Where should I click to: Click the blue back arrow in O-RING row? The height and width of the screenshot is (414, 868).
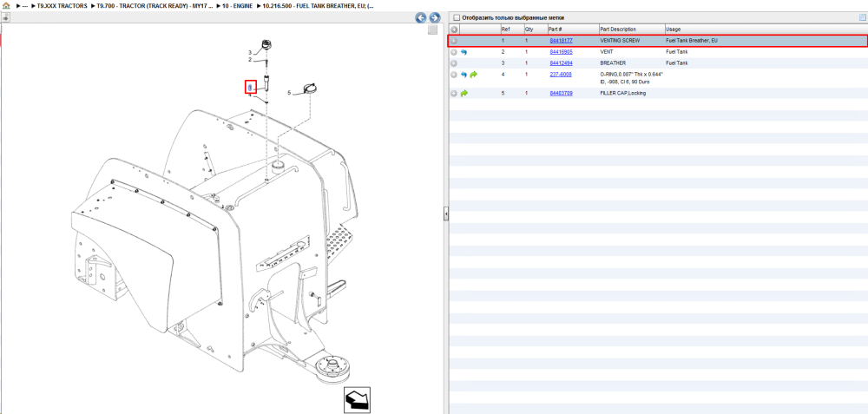[x=464, y=74]
